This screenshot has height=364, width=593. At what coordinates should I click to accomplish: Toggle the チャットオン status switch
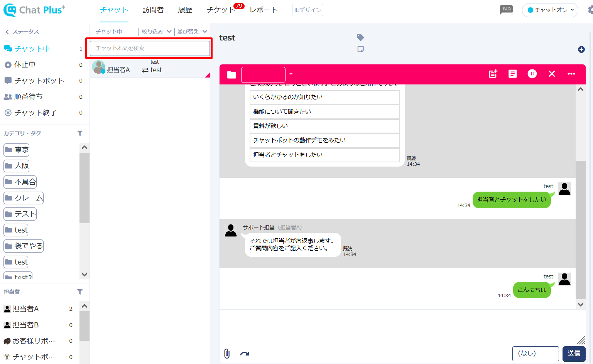tap(550, 10)
